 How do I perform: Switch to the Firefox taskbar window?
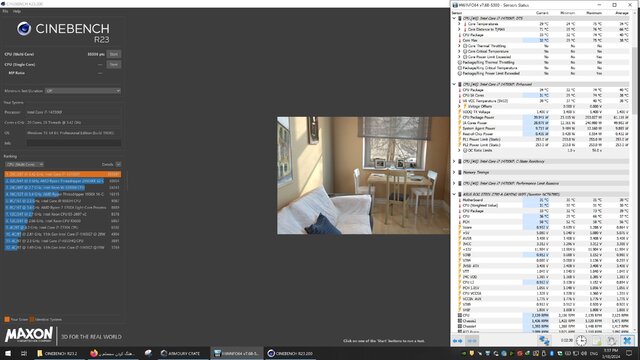point(112,353)
